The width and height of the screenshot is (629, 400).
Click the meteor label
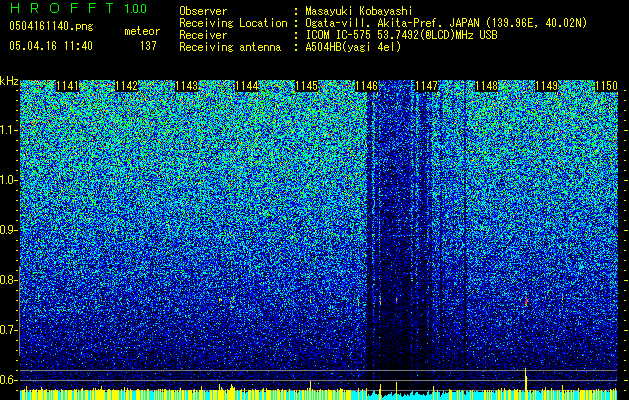click(142, 31)
